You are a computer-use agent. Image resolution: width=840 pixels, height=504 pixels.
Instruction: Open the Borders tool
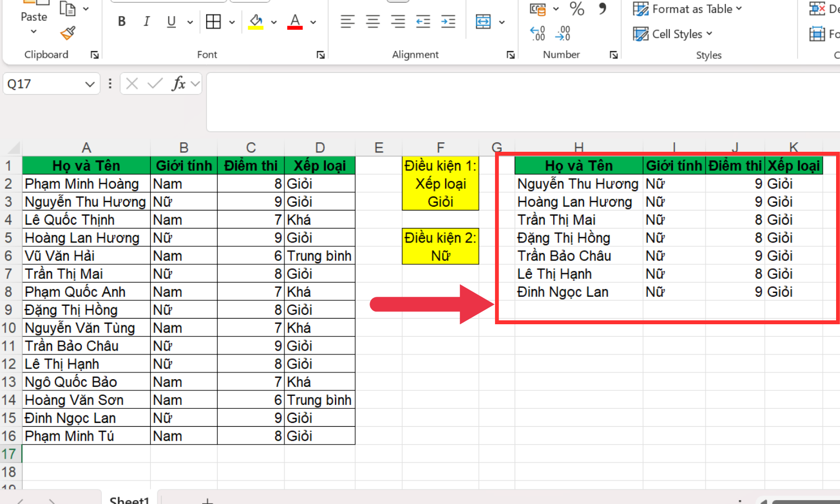213,22
